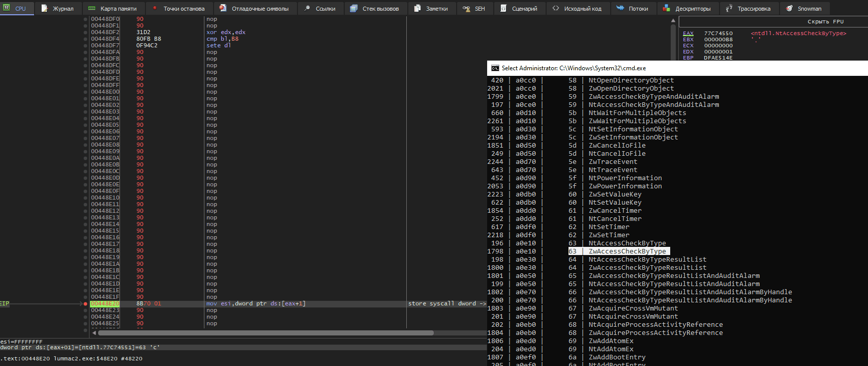Click the cmd.exe window title icon

495,68
